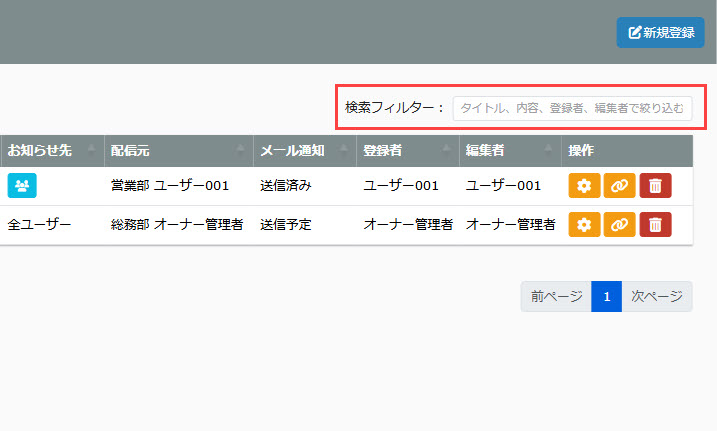717x431 pixels.
Task: Select page 1 in pagination
Action: (x=606, y=297)
